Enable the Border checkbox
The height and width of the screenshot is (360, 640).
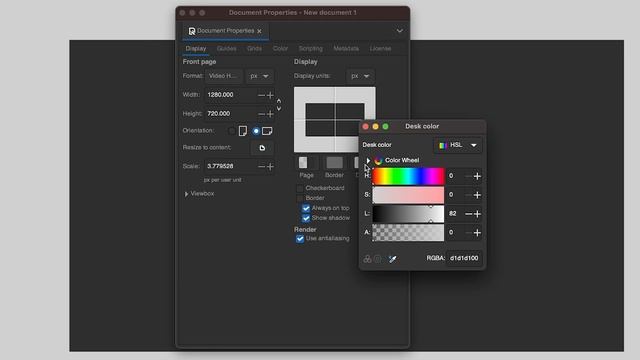click(x=300, y=198)
